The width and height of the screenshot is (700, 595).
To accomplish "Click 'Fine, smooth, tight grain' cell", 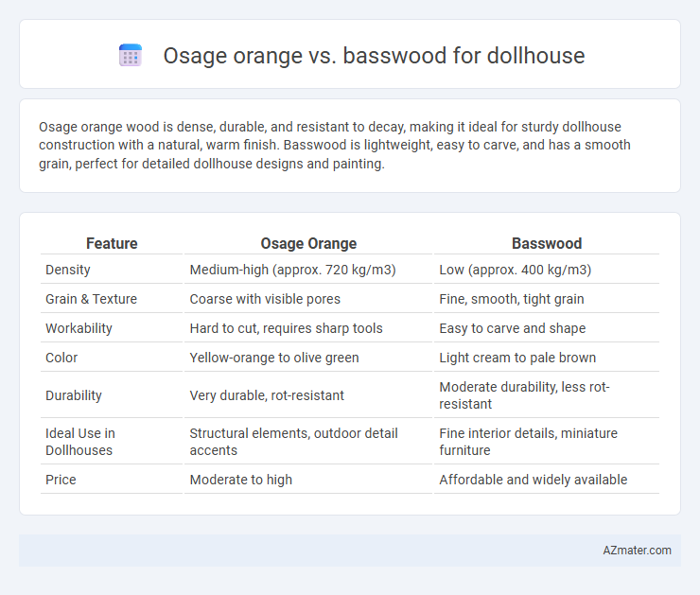I will pos(511,299).
